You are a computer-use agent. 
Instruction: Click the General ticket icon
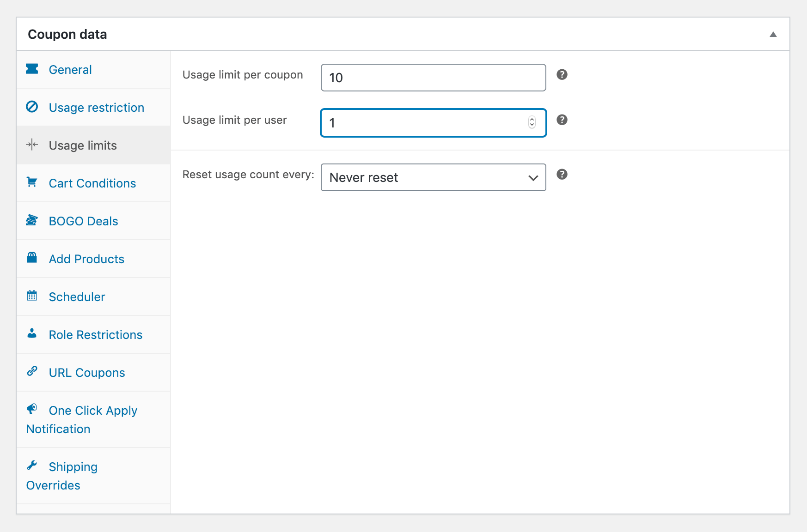(32, 69)
